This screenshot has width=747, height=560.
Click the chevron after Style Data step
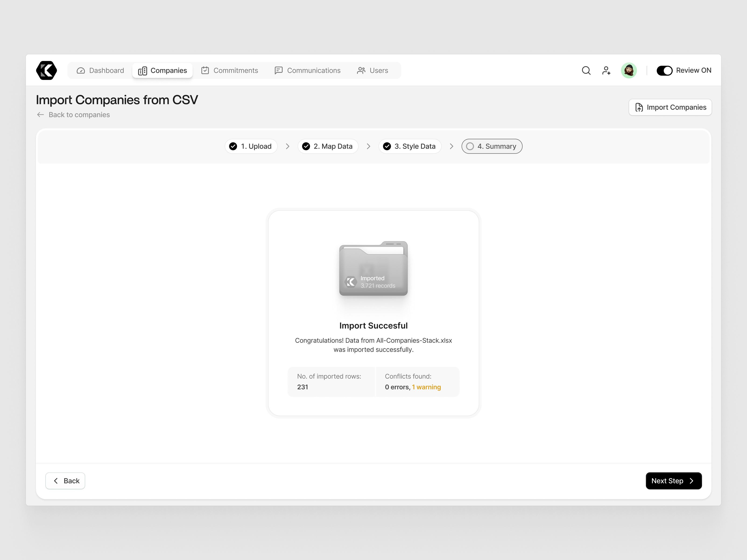pyautogui.click(x=451, y=146)
